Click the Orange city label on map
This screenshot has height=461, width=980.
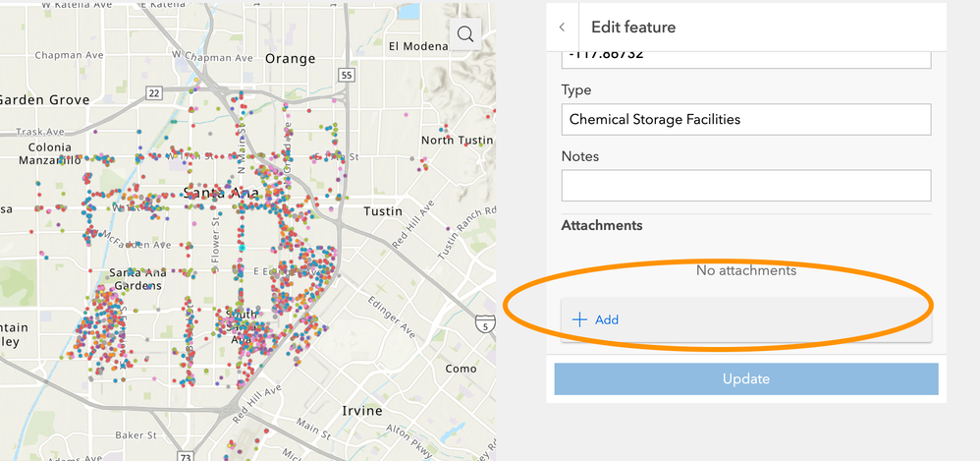(290, 58)
